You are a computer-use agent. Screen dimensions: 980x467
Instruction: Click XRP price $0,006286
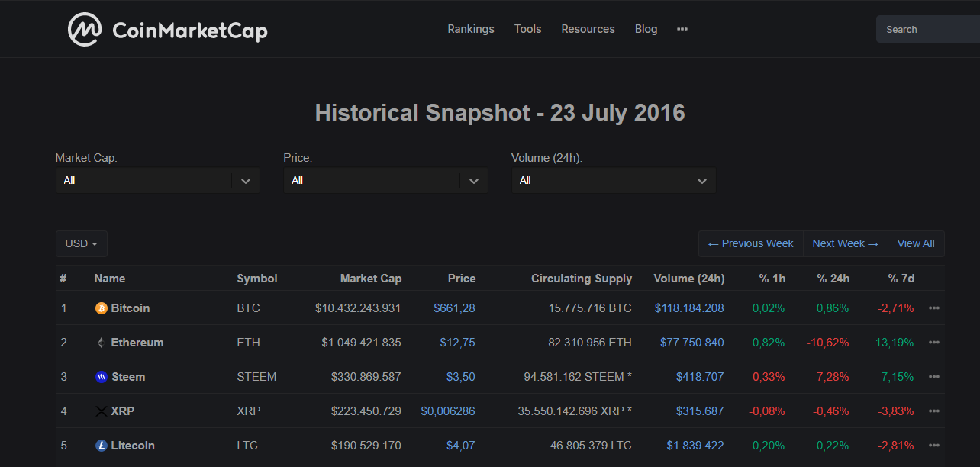(x=448, y=411)
